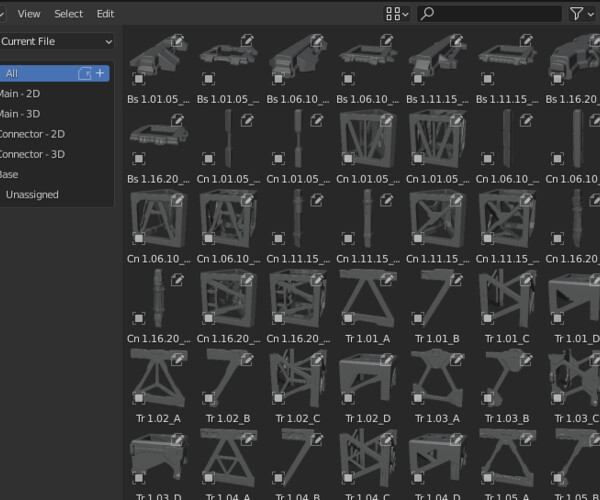
Task: Select the Tr 1.03_A asset thumbnail
Action: (x=437, y=378)
